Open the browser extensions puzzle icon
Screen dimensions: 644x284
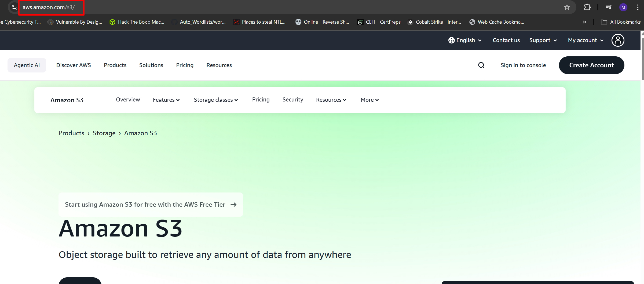click(587, 7)
